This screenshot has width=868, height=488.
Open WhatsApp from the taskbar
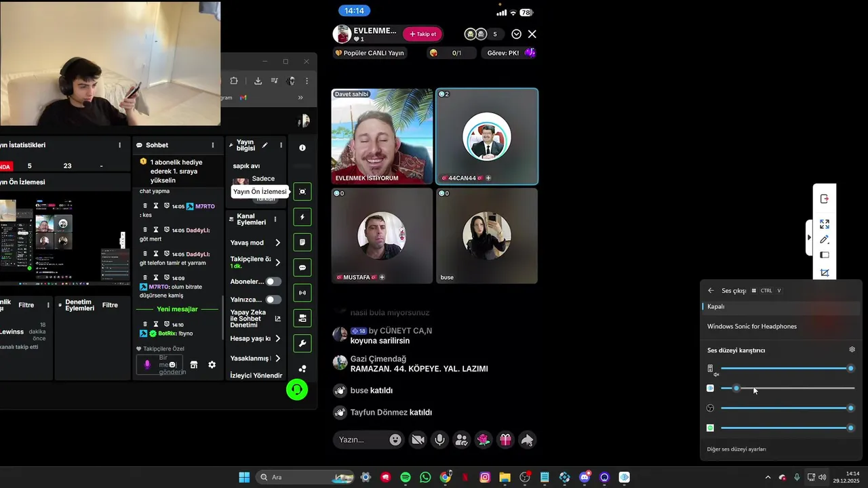click(x=425, y=477)
